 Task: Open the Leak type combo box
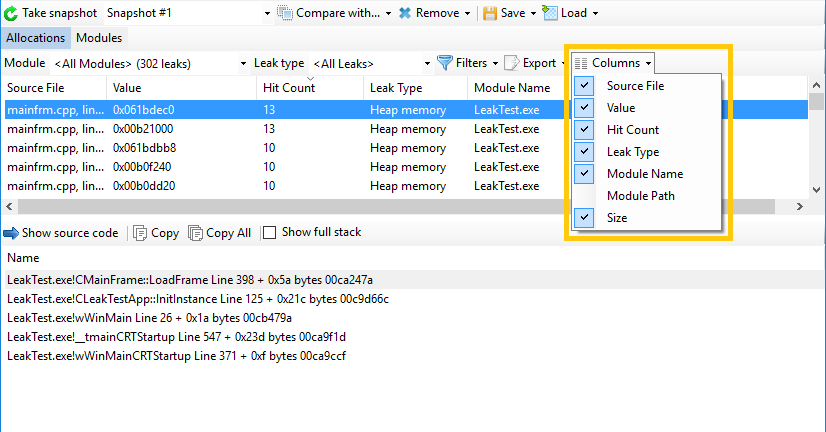[371, 64]
